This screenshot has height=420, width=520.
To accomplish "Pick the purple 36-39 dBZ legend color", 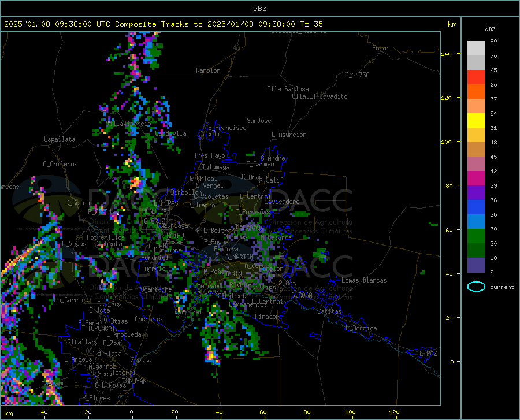I will click(x=476, y=193).
